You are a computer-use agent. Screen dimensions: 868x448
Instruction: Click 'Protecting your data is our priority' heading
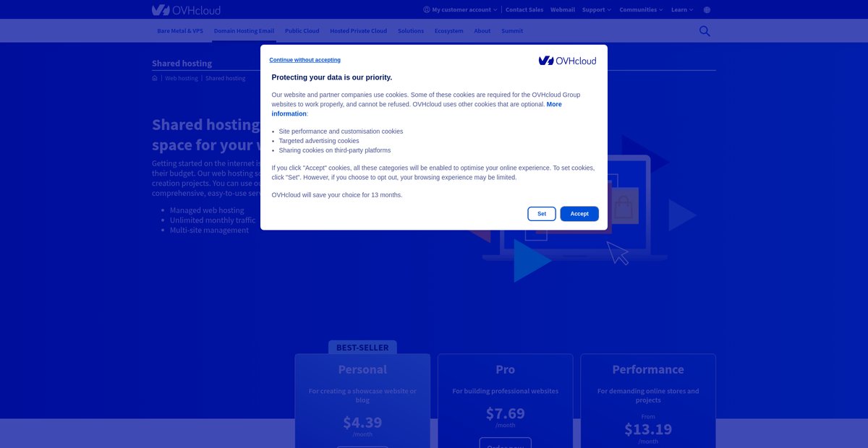[332, 77]
